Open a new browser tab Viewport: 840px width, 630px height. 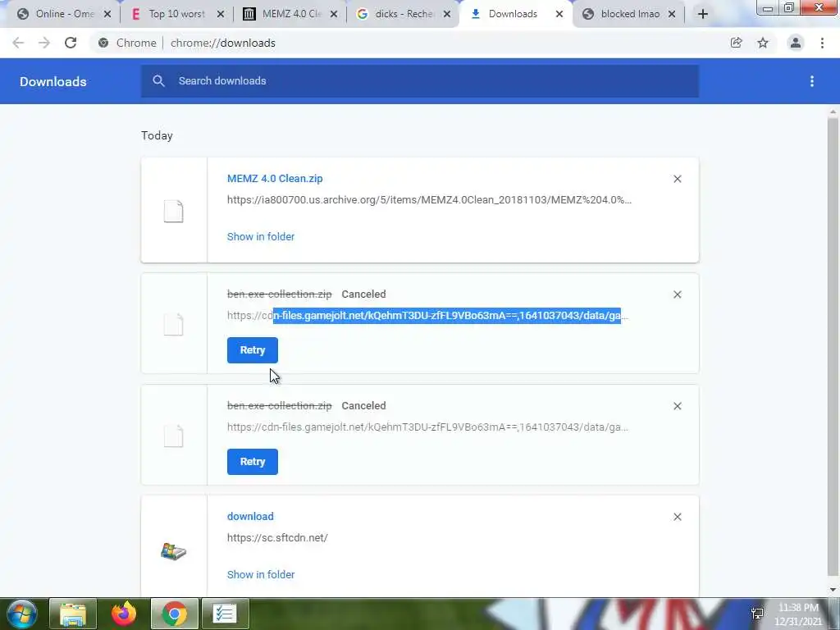click(703, 14)
